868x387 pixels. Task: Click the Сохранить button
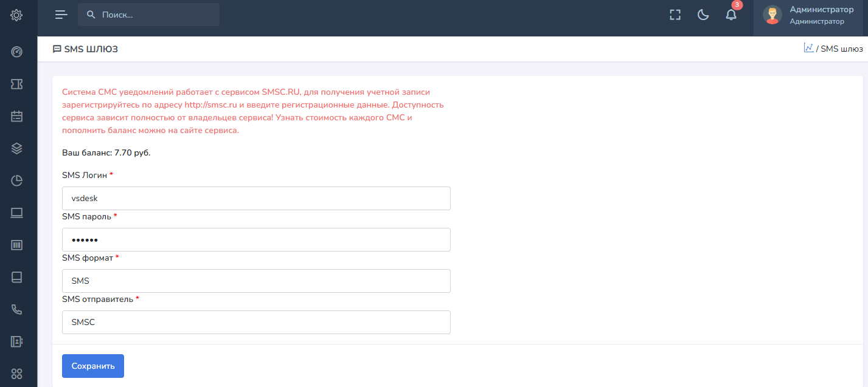tap(93, 366)
